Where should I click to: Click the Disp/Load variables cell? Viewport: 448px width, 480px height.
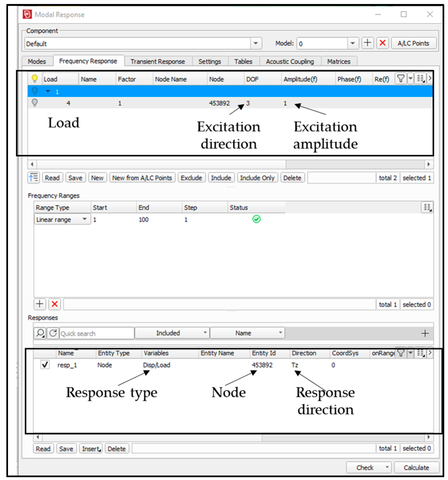coord(156,365)
